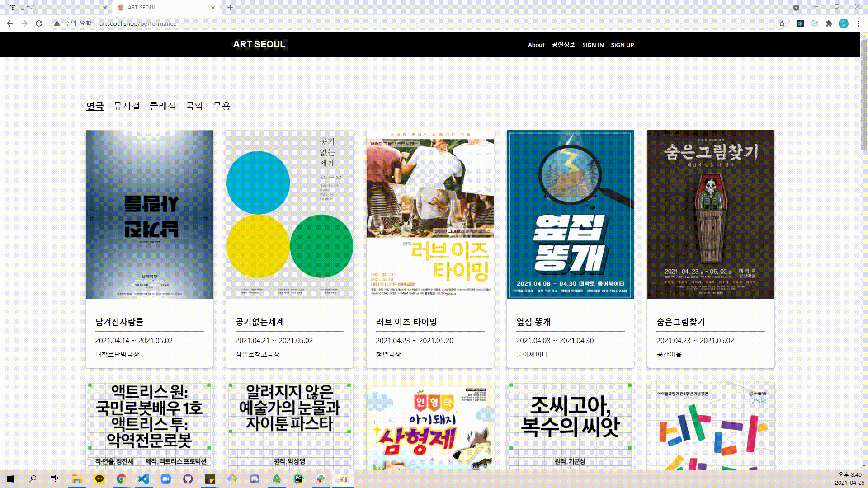Open File Explorer from the taskbar
Screen dimensions: 868x488
77,479
